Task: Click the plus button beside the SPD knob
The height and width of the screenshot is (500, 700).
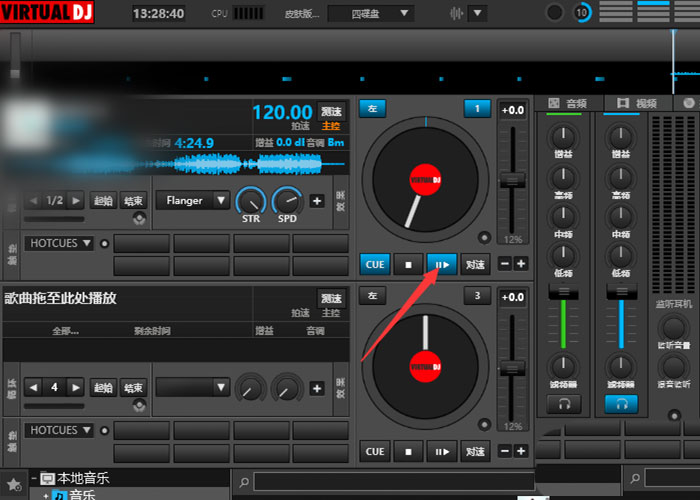Action: [x=317, y=201]
